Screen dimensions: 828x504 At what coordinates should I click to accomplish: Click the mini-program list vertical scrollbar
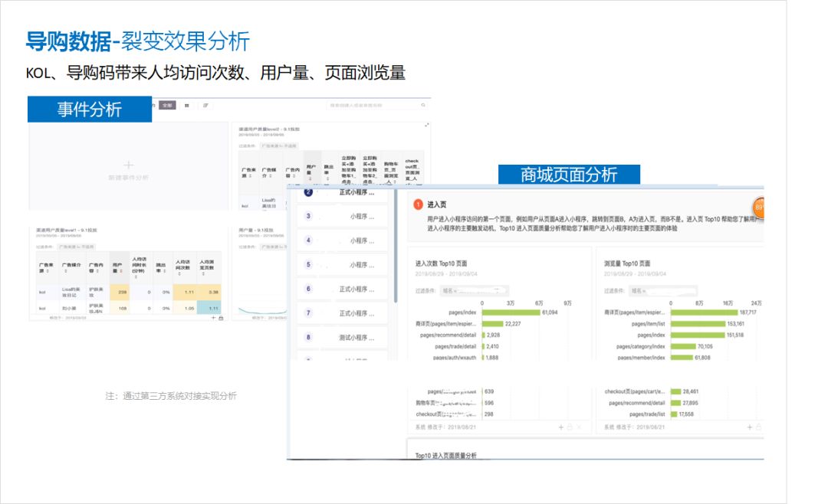[x=396, y=245]
